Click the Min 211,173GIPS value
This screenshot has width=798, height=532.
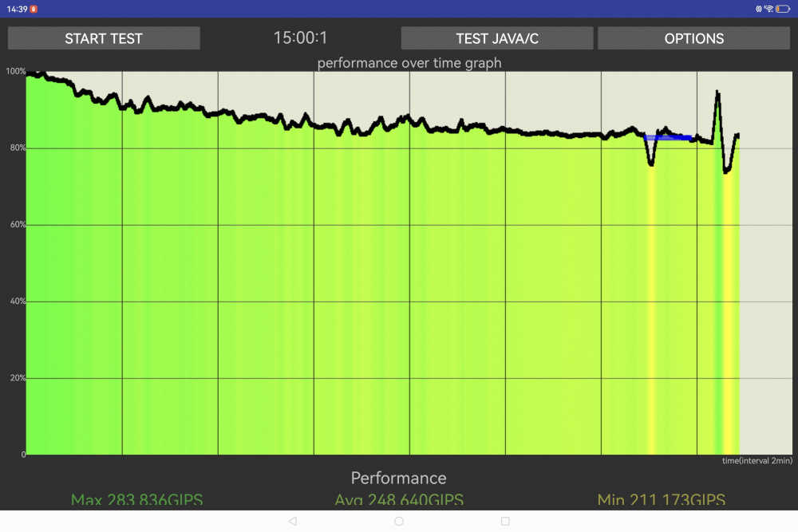661,501
